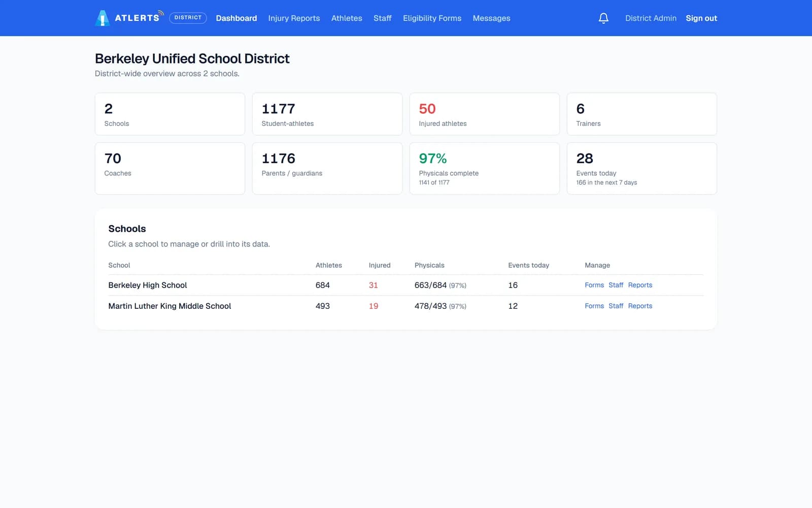Open the 1177 Student-athletes card
812x508 pixels.
(x=327, y=114)
